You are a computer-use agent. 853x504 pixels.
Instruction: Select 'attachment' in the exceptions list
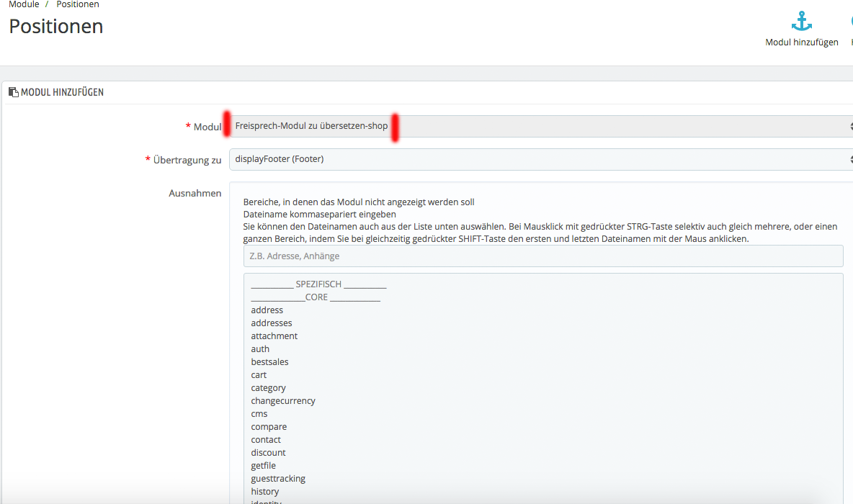point(274,336)
